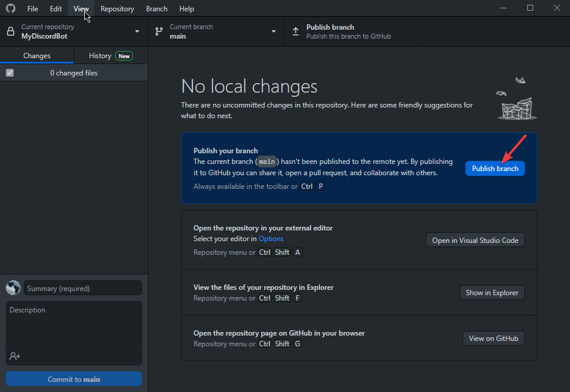Screen dimensions: 570x392
Task: Click the add co-authors icon in Description box
Action: [15, 356]
